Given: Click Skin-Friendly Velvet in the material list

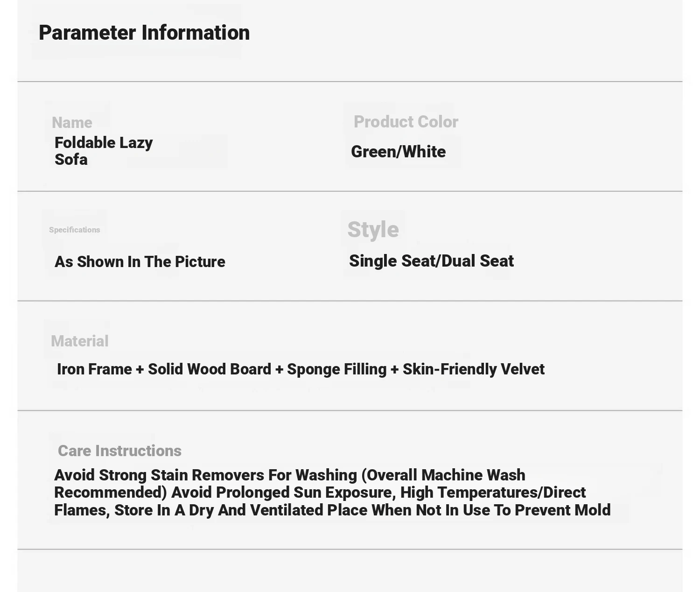Looking at the screenshot, I should [x=473, y=369].
